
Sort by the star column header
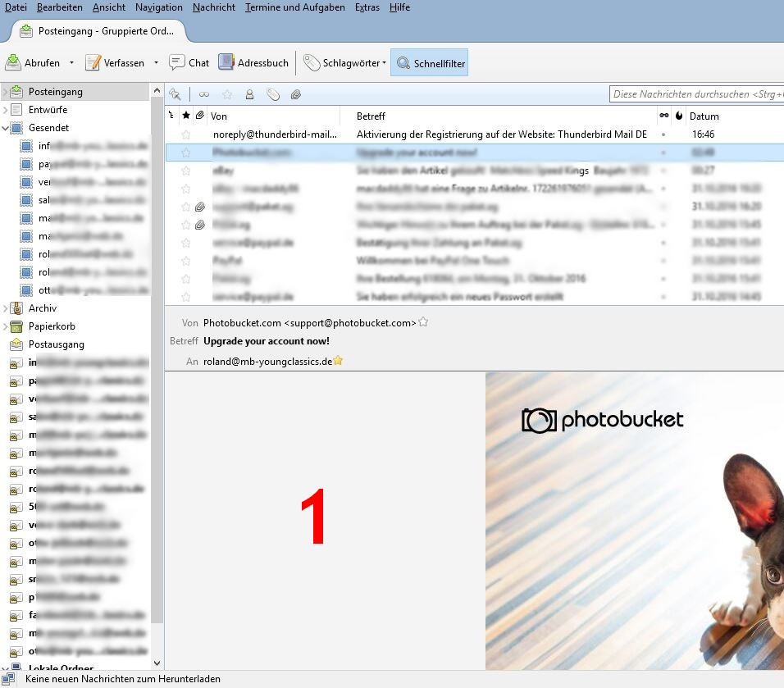[186, 116]
